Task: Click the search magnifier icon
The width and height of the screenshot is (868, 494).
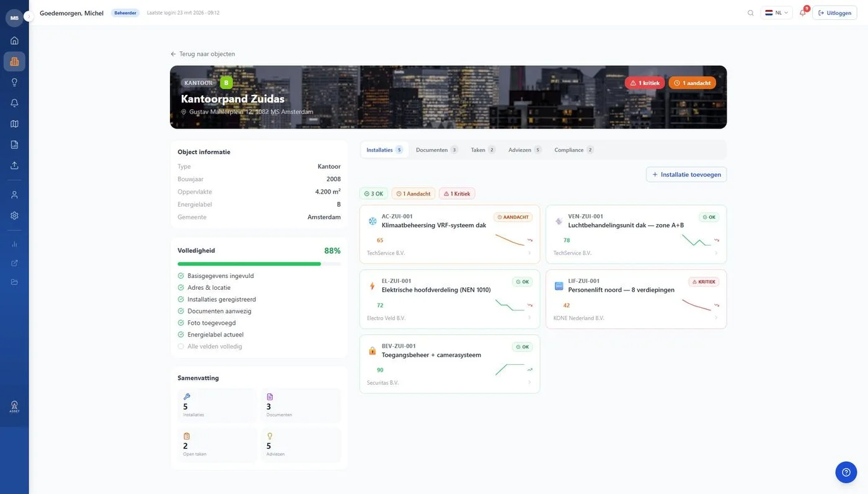Action: point(751,12)
